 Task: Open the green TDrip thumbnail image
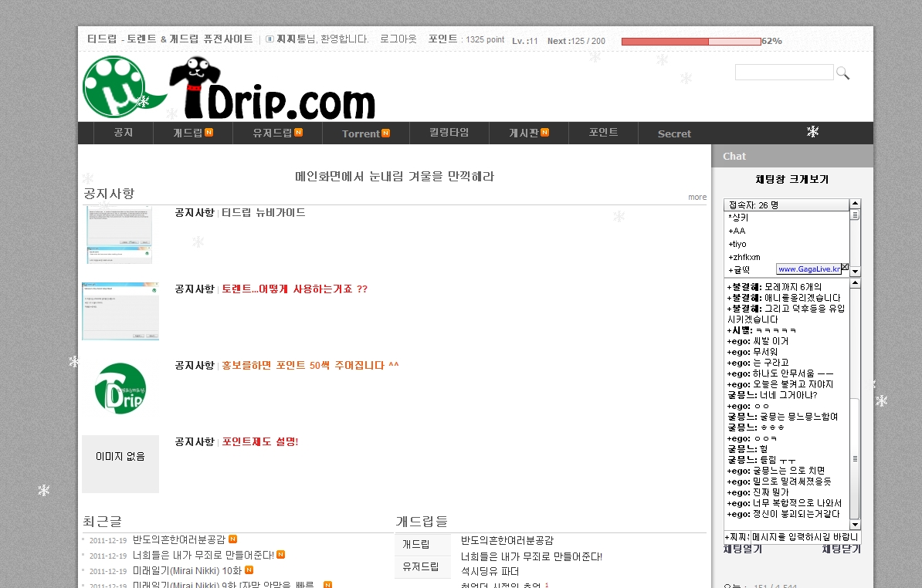120,388
